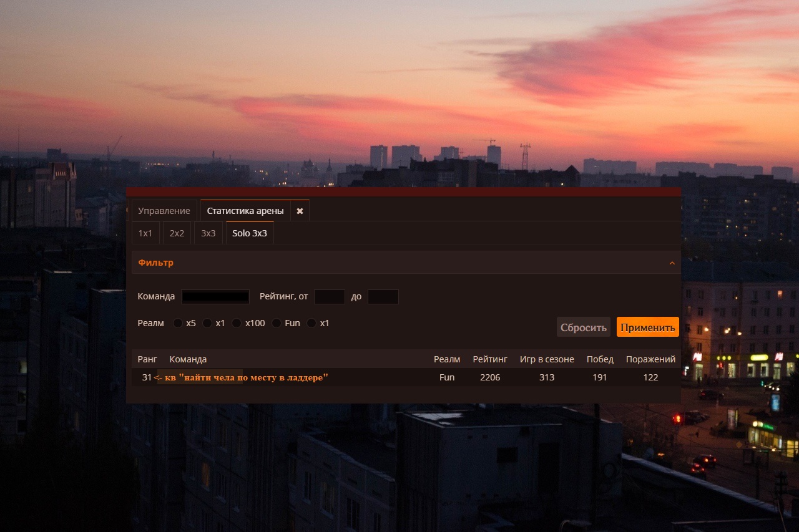Choose the x1 realm radio next to x5
799x532 pixels.
click(x=207, y=323)
